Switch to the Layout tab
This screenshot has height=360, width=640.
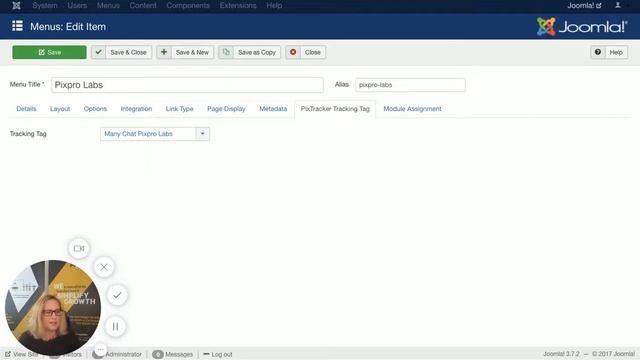coord(60,109)
